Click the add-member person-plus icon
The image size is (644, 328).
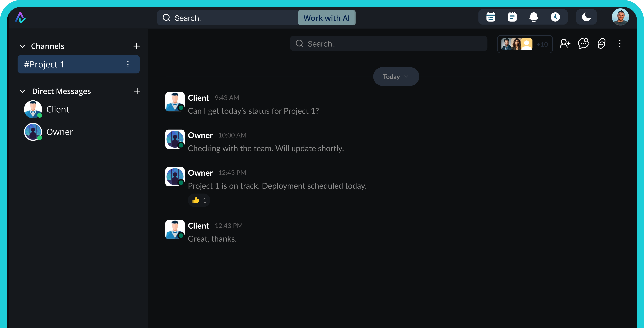565,44
